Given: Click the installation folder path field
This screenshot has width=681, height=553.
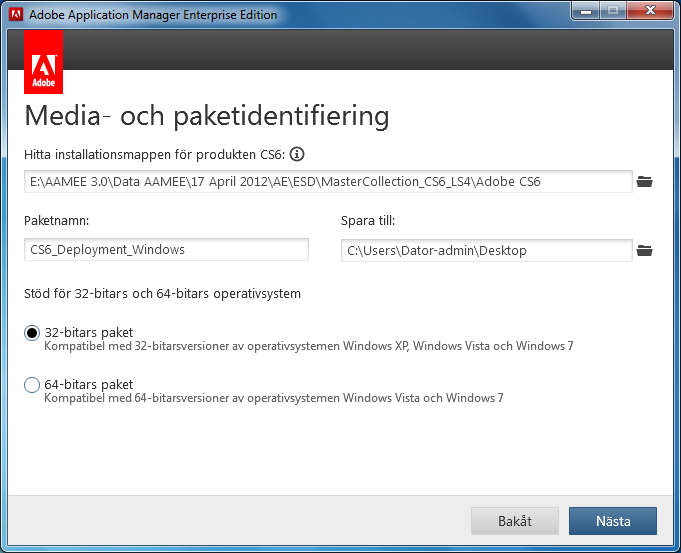Looking at the screenshot, I should pyautogui.click(x=328, y=182).
